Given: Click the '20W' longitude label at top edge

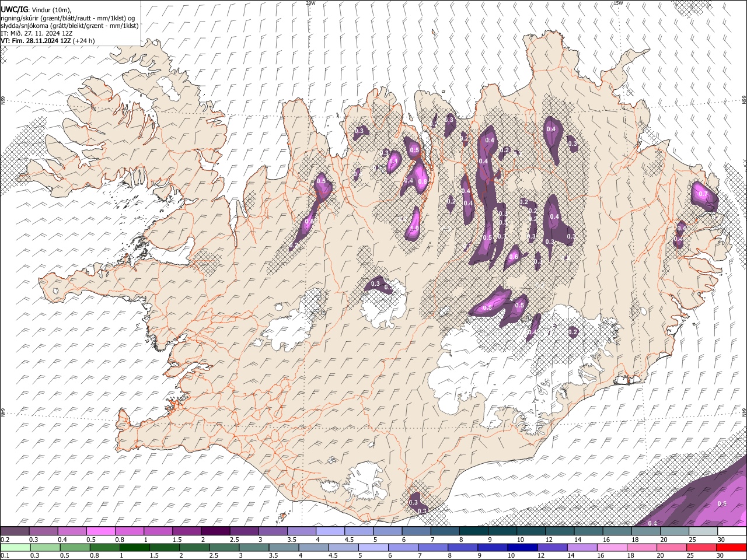Looking at the screenshot, I should (x=310, y=3).
